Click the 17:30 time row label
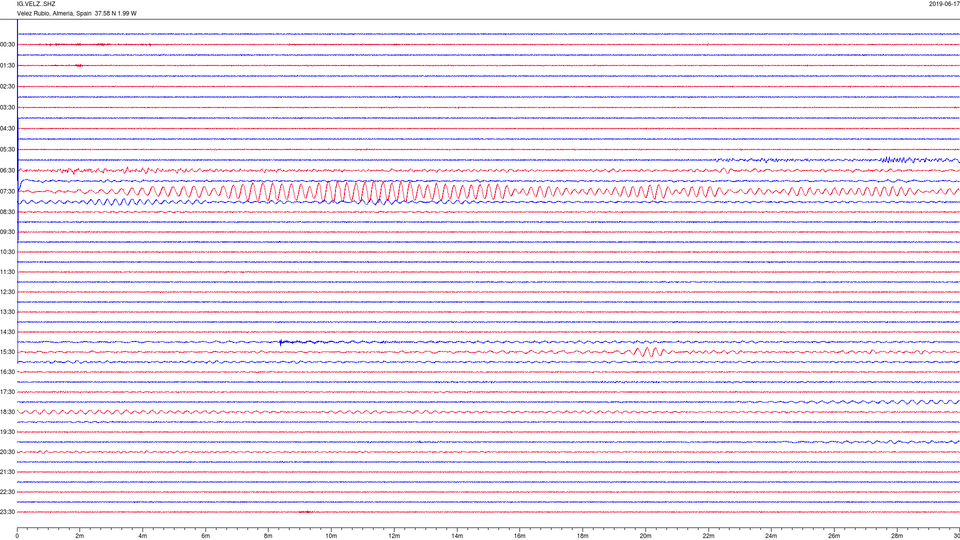The image size is (960, 540). [x=7, y=392]
